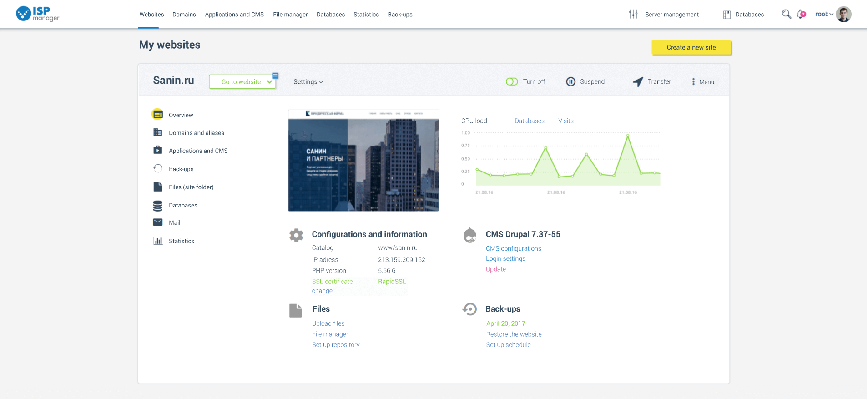868x399 pixels.
Task: Switch chart to Visits tab
Action: [x=566, y=121]
